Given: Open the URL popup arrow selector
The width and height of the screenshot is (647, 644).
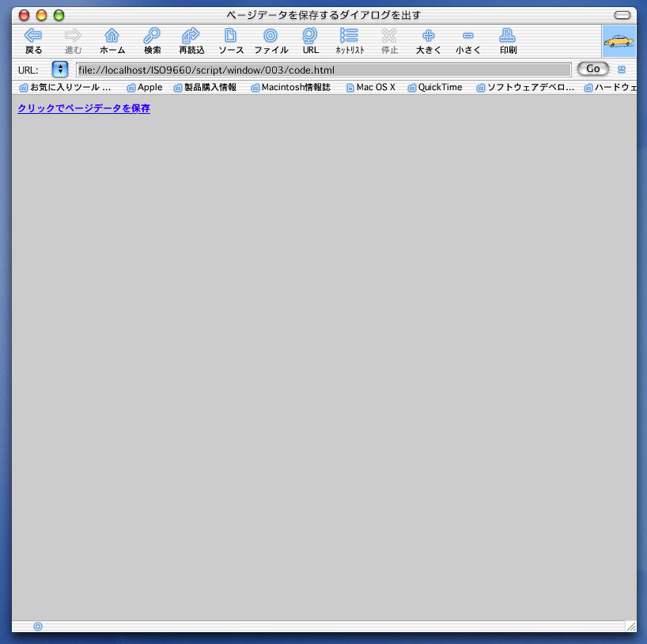Looking at the screenshot, I should 60,70.
